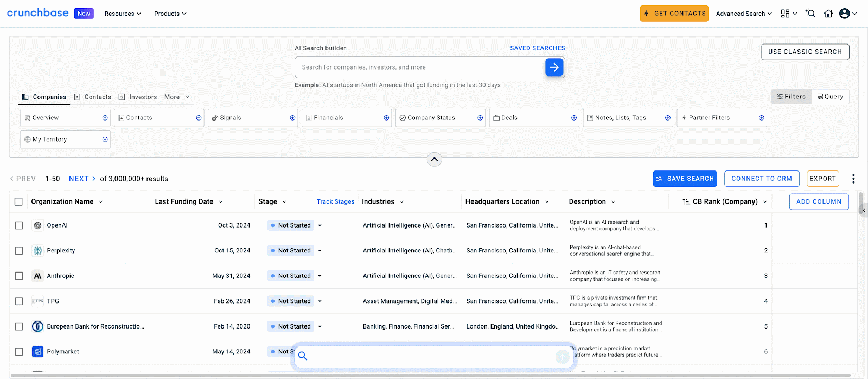Click the EXPORT button

(823, 179)
